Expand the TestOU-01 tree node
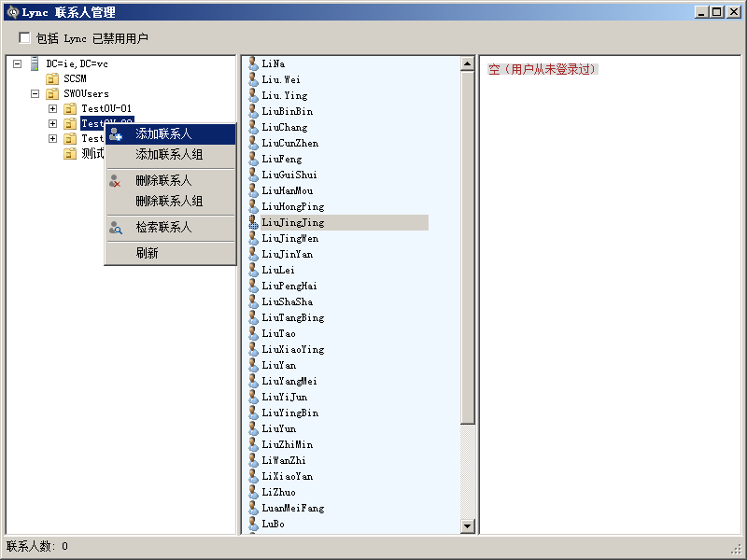The height and width of the screenshot is (560, 747). click(x=52, y=109)
